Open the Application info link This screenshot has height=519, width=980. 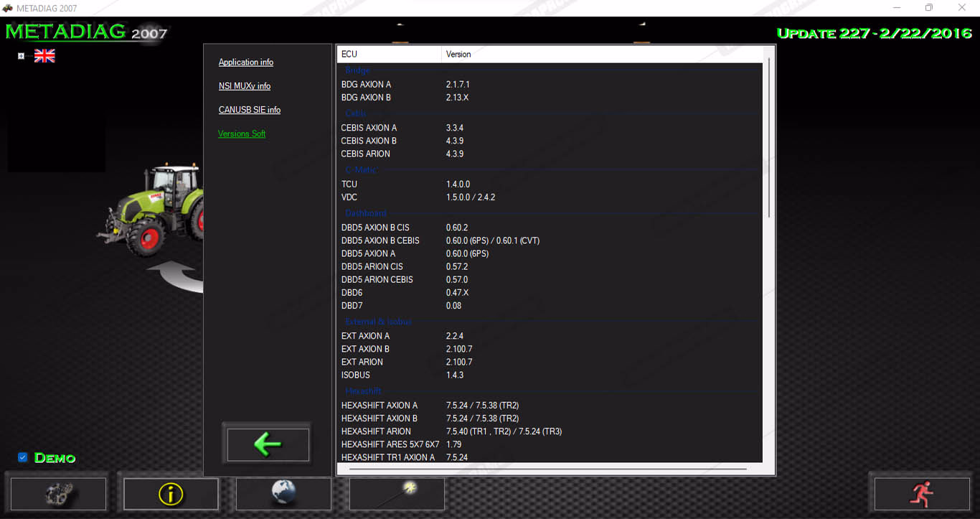[246, 62]
